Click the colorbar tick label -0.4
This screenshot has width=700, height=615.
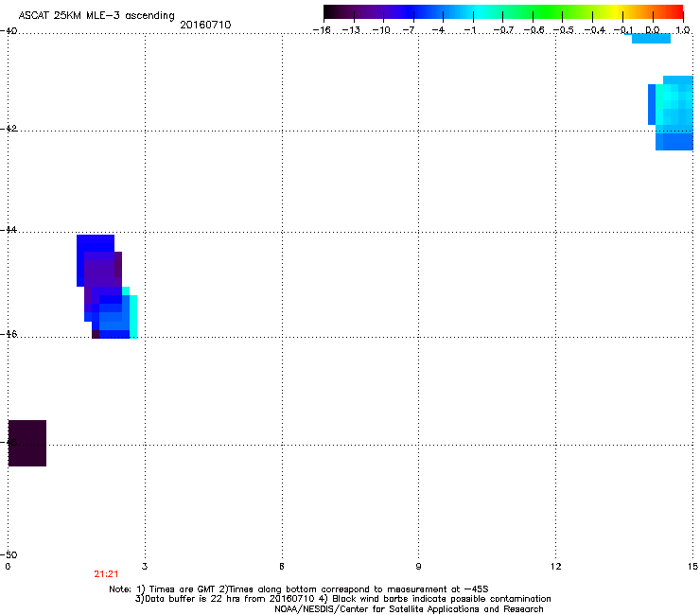(595, 30)
